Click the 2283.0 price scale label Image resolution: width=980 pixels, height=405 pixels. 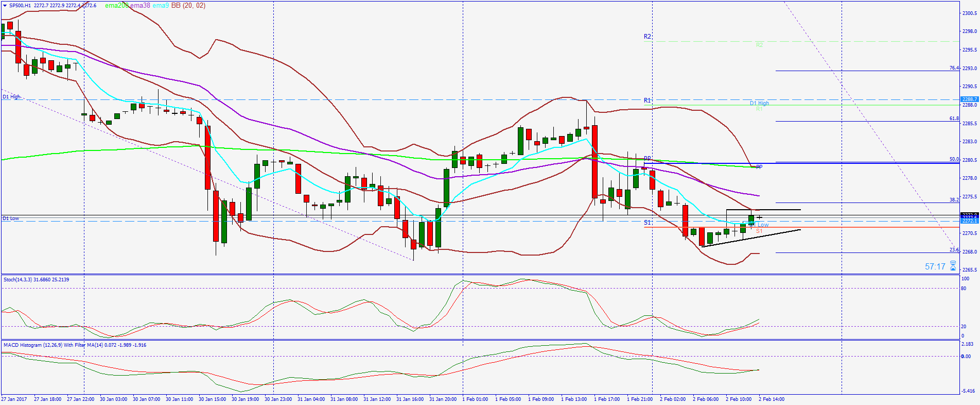pos(970,142)
